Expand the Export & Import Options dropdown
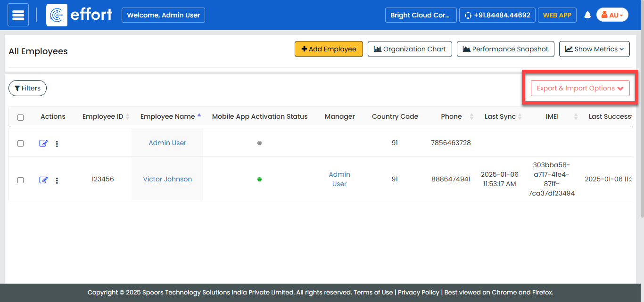644x302 pixels. tap(580, 88)
